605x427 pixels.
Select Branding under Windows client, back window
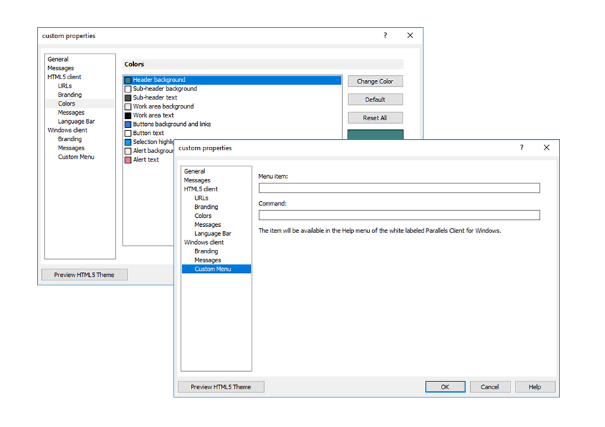coord(70,139)
